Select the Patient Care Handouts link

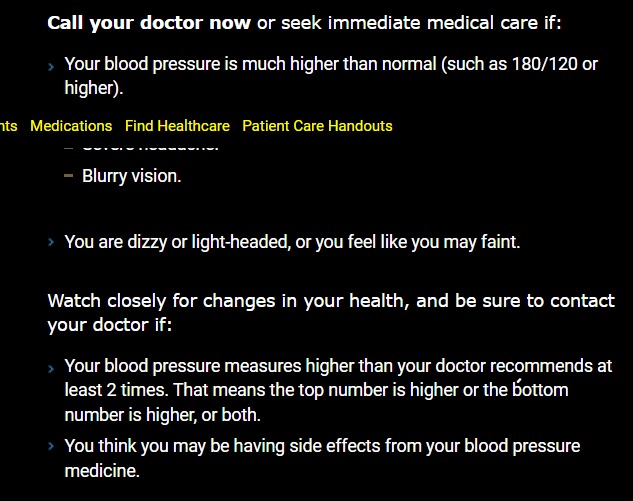[317, 126]
